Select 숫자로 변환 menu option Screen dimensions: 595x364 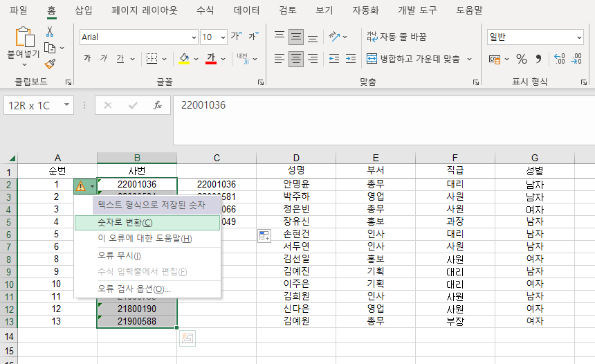[x=147, y=223]
